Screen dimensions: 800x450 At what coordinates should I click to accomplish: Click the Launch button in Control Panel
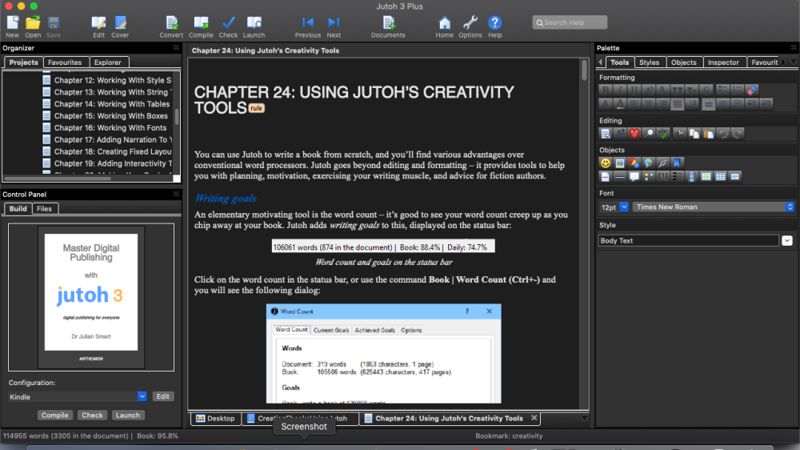click(128, 415)
